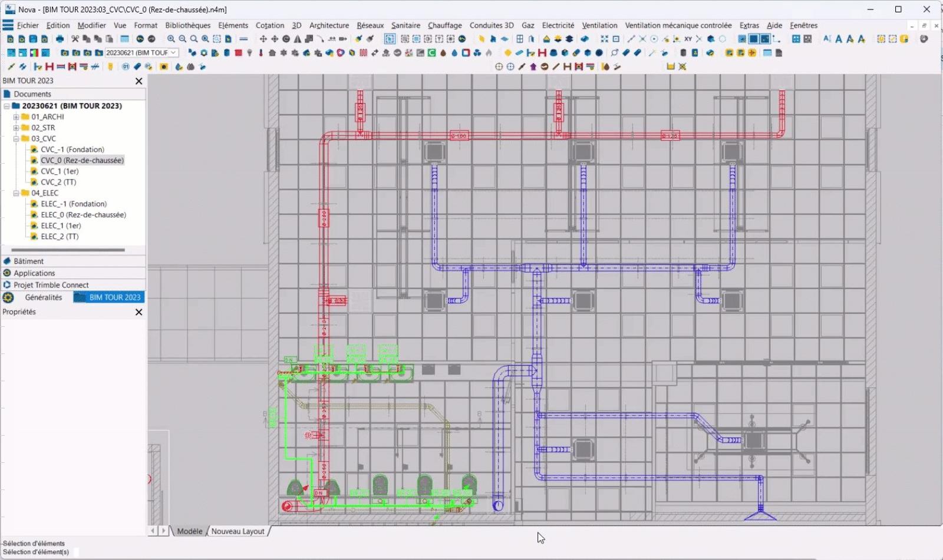Click the red thermometer toolbar icon
The image size is (943, 560).
coord(261,53)
